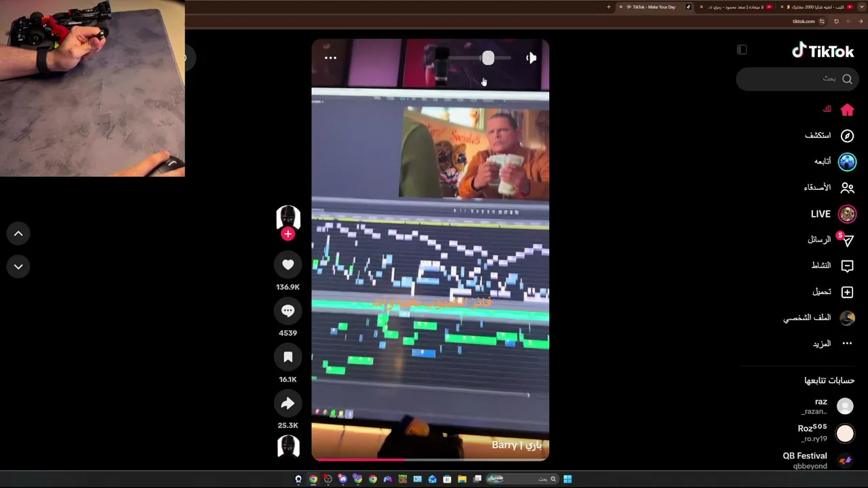Select the النشاط sidebar label
The height and width of the screenshot is (488, 868).
tap(821, 266)
